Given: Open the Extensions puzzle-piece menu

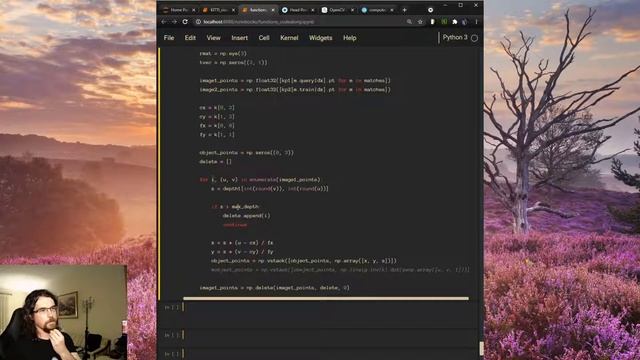Looking at the screenshot, I should click(x=455, y=22).
